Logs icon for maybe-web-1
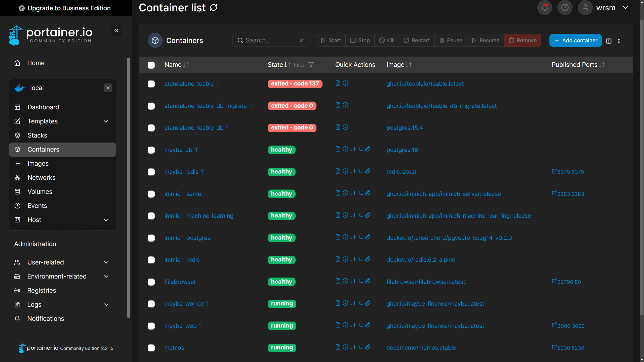This screenshot has height=362, width=644. tap(338, 325)
